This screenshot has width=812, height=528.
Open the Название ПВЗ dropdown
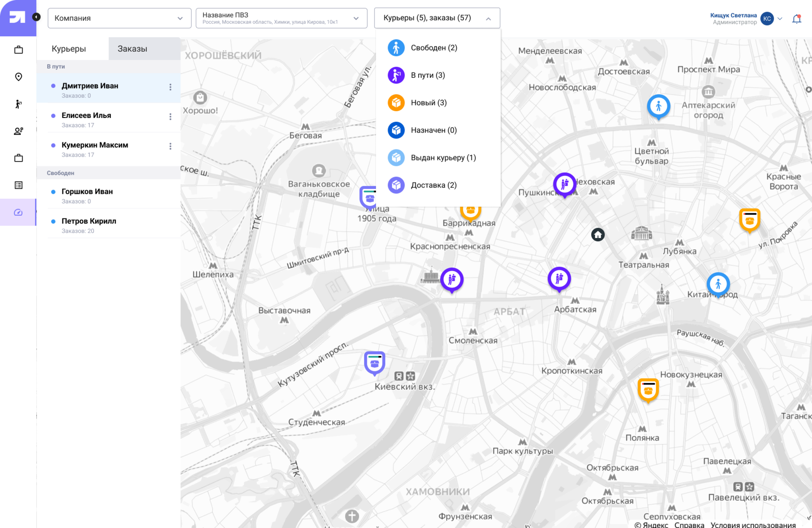281,18
